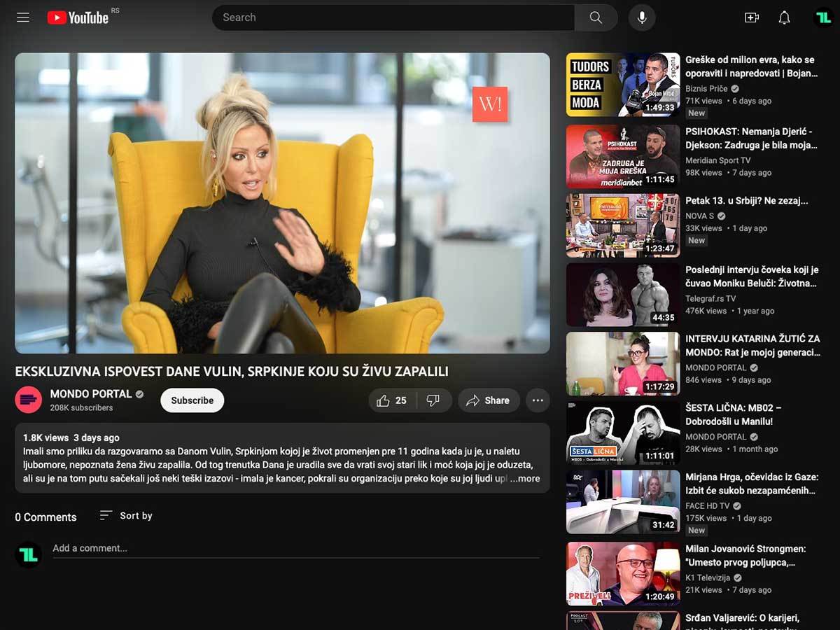Viewport: 840px width, 630px height.
Task: Click the notifications bell icon
Action: pyautogui.click(x=785, y=17)
